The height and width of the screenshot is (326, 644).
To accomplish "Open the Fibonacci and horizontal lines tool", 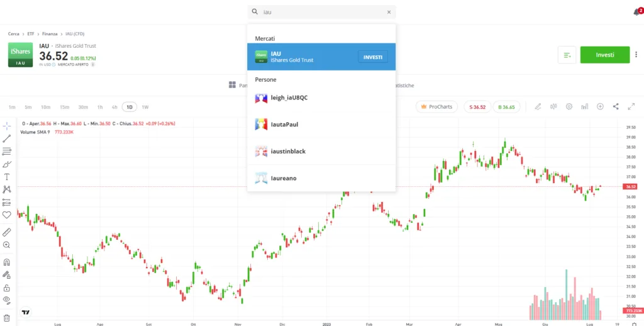I will pyautogui.click(x=6, y=151).
